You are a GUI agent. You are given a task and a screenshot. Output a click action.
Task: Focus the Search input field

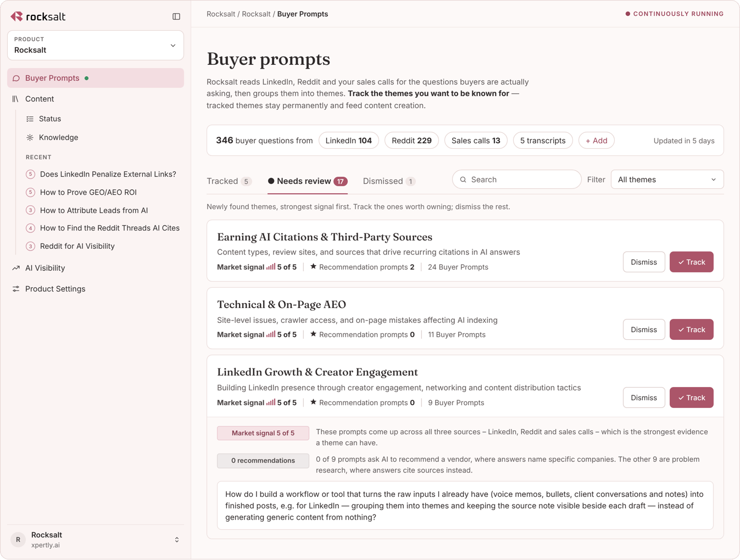point(516,180)
